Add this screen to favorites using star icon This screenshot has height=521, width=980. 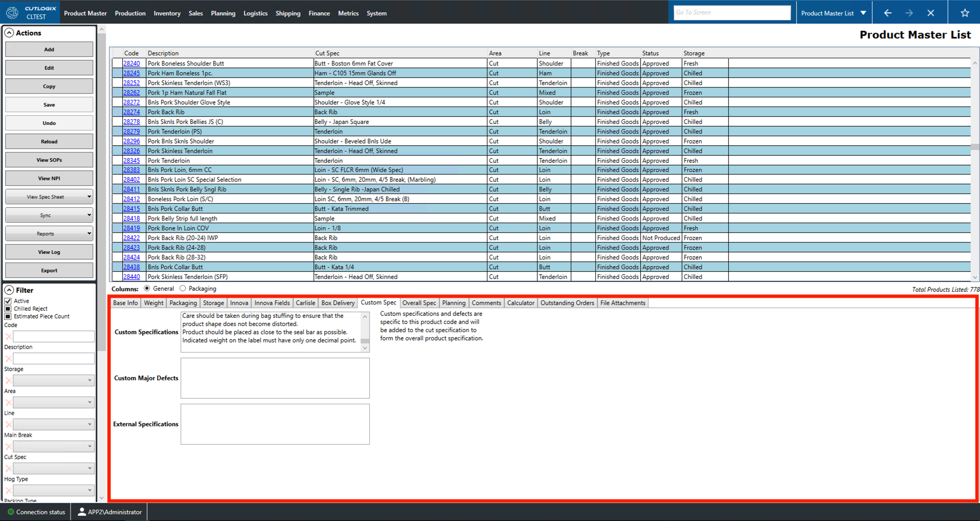pos(965,12)
